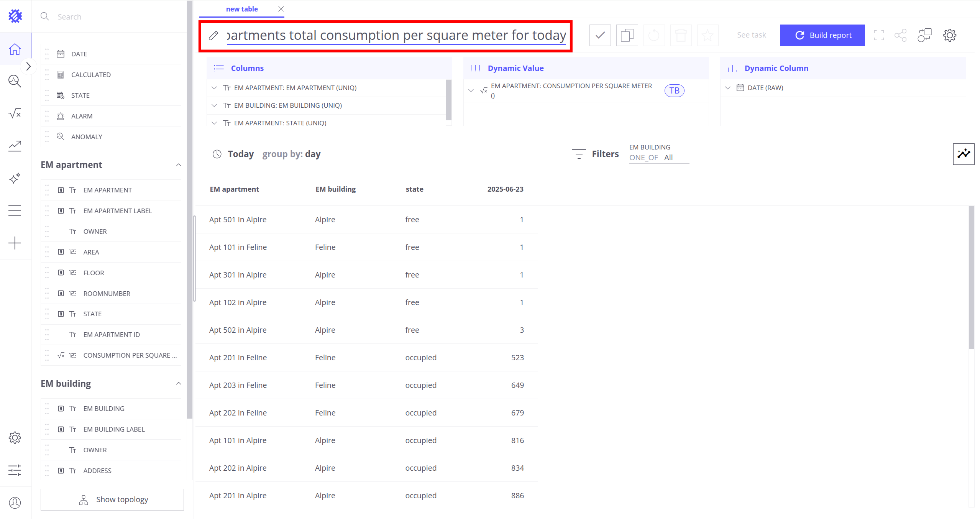Image resolution: width=980 pixels, height=519 pixels.
Task: Expand EM BUILDING: EM BUILDING (UNIQ) column options
Action: [x=214, y=105]
